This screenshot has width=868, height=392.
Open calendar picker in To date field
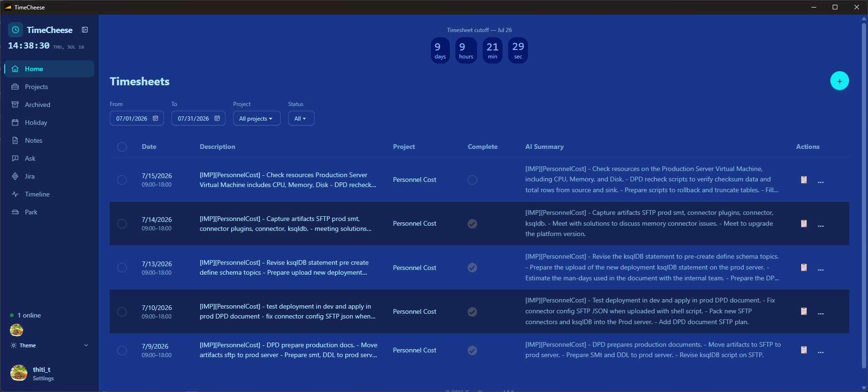point(217,118)
